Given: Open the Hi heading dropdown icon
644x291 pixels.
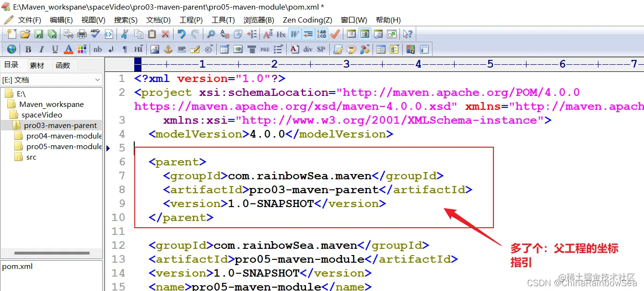Looking at the screenshot, I should (x=139, y=49).
